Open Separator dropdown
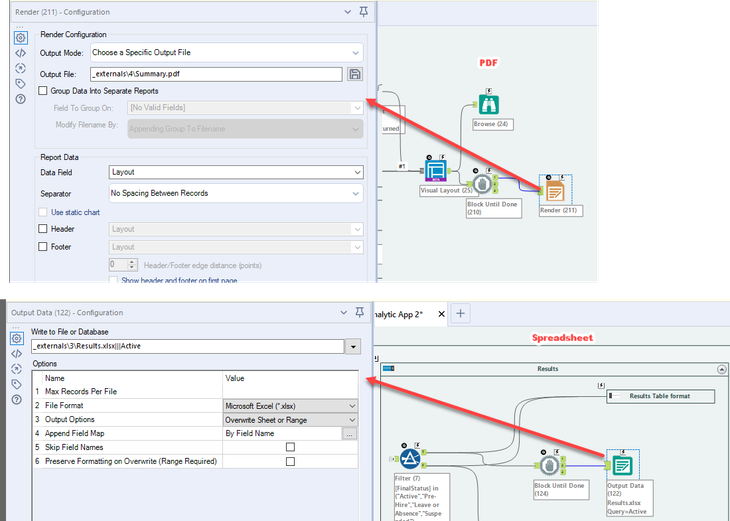Image resolution: width=730 pixels, height=521 pixels. (236, 193)
